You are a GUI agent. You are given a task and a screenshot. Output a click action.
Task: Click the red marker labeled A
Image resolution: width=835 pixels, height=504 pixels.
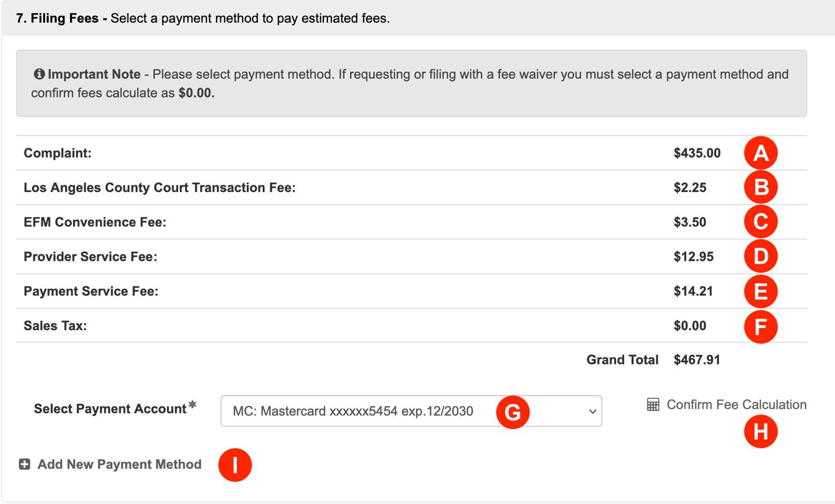(x=760, y=153)
